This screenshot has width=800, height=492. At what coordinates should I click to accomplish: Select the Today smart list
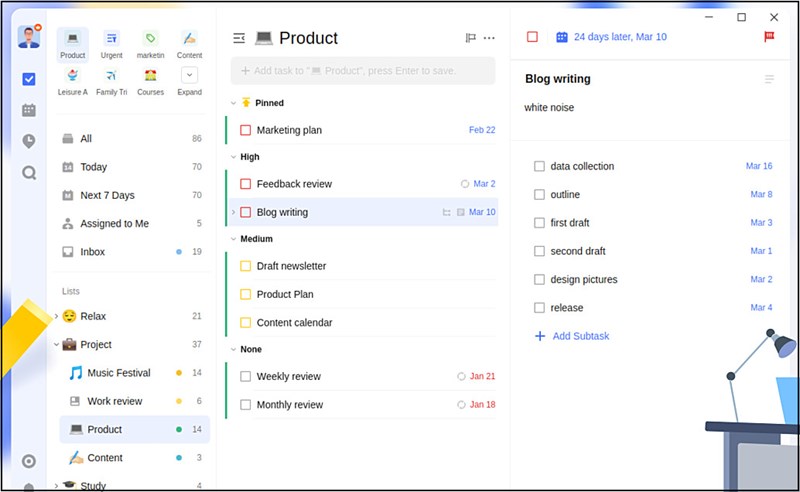pos(93,167)
